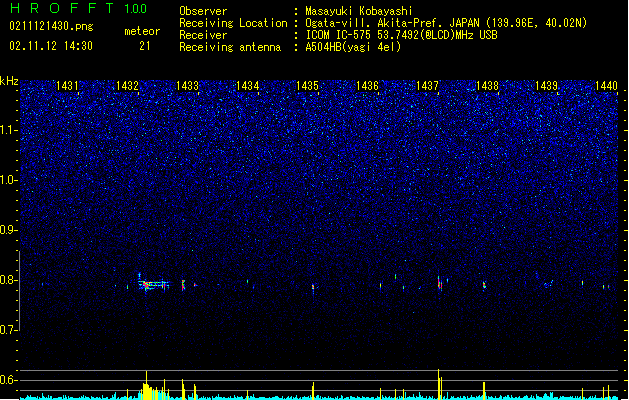
Task: Click observer name Masayuki Kobayashi
Action: tap(359, 11)
